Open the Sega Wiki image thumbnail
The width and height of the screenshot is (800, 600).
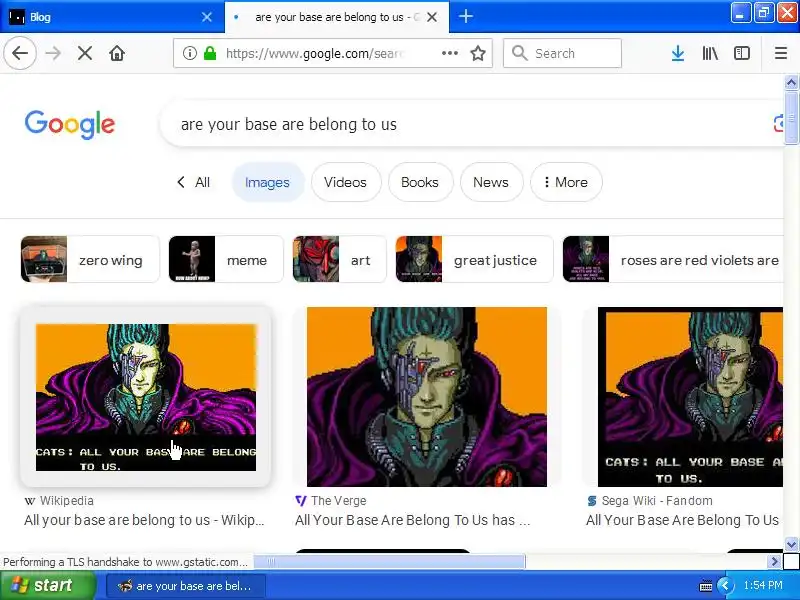[x=690, y=397]
